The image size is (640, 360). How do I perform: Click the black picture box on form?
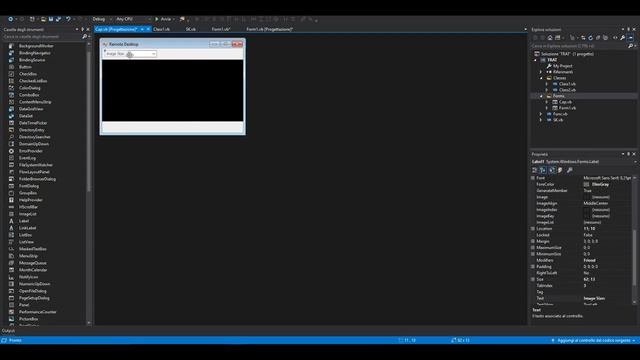172,90
